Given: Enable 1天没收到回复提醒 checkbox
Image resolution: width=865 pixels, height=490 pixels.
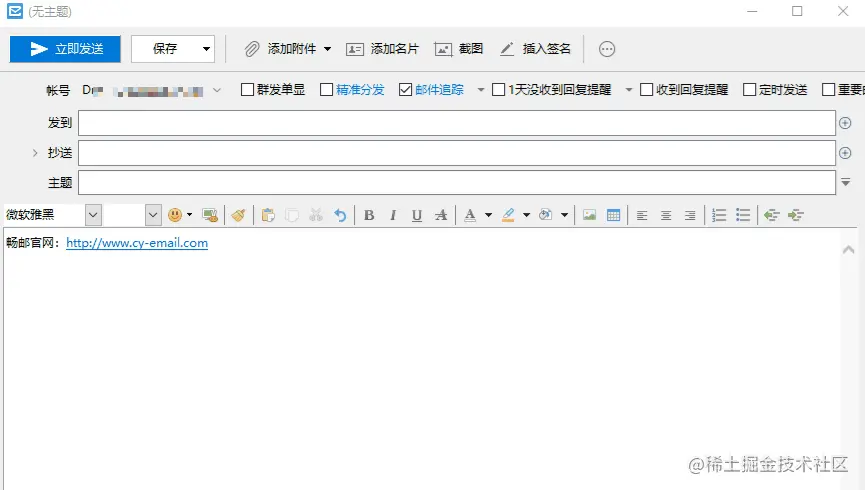Looking at the screenshot, I should [x=498, y=89].
